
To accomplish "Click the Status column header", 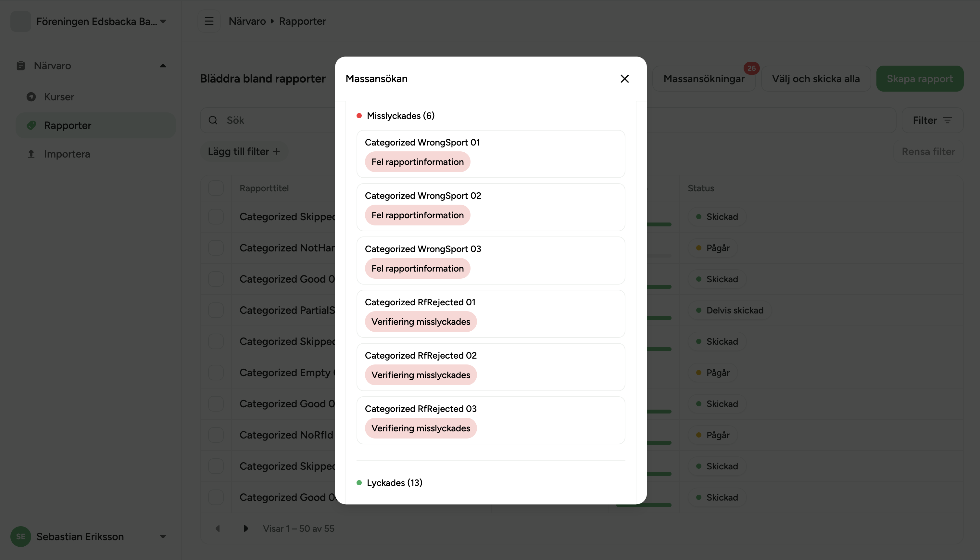I will coord(700,188).
